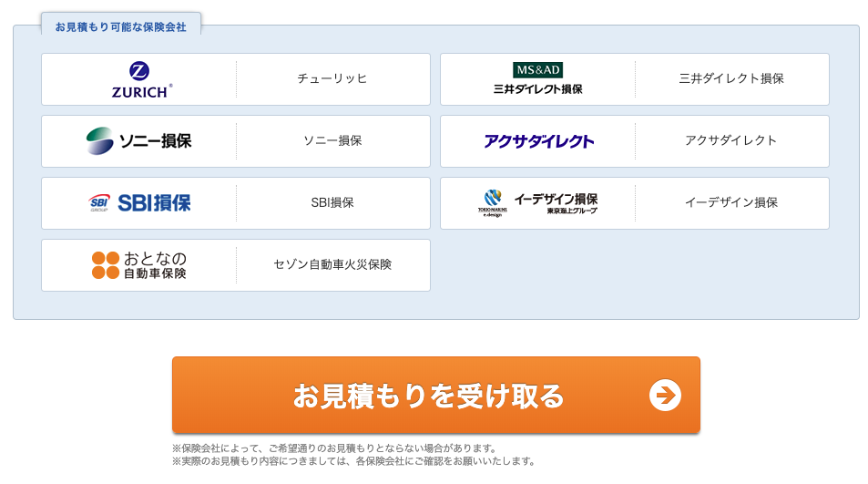This screenshot has height=484, width=868.
Task: Click the SBI損保 logo
Action: (139, 202)
